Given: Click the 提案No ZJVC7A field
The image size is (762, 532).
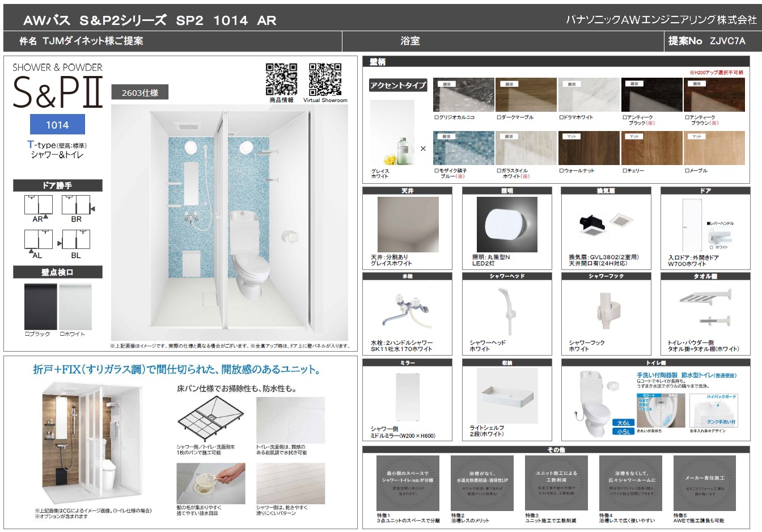Looking at the screenshot, I should click(x=706, y=41).
